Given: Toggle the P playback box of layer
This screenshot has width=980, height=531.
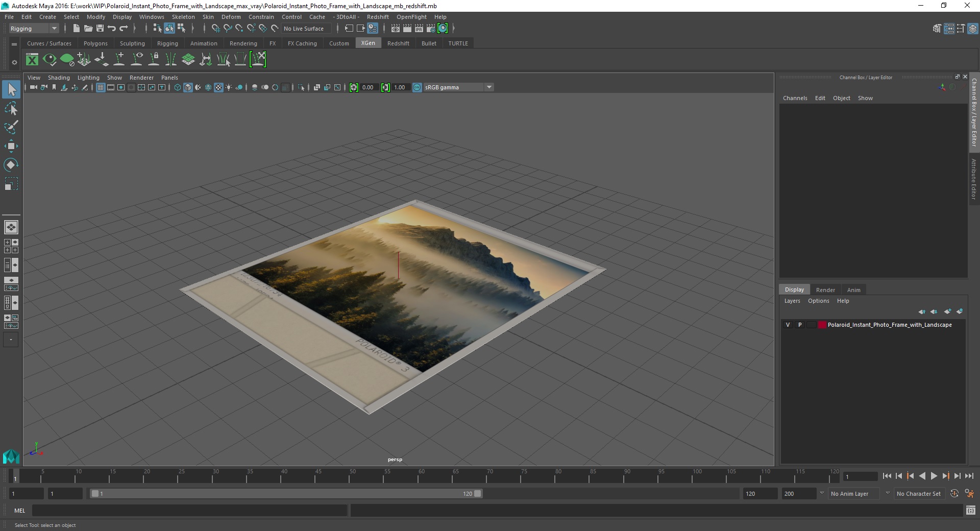Looking at the screenshot, I should click(800, 325).
